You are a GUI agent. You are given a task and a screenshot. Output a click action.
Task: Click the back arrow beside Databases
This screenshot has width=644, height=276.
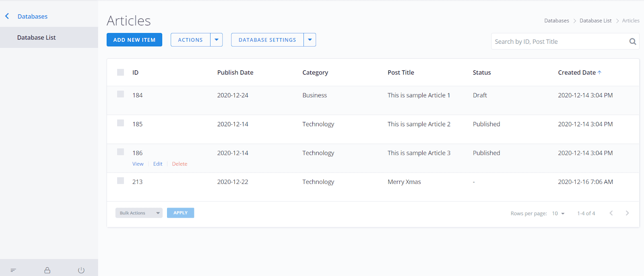tap(7, 16)
